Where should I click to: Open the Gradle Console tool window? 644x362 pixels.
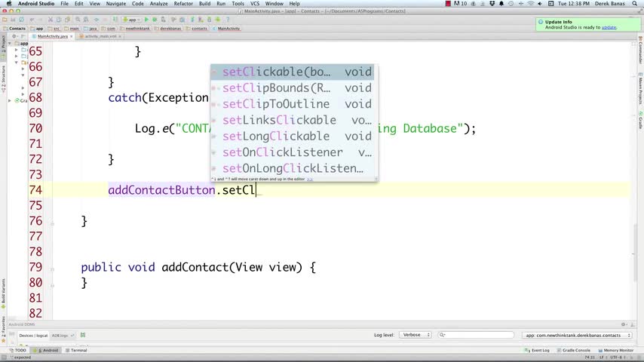tap(573, 350)
